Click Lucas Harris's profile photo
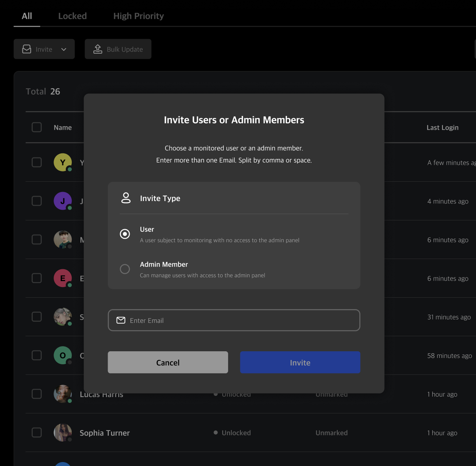Image resolution: width=476 pixels, height=466 pixels. click(63, 394)
